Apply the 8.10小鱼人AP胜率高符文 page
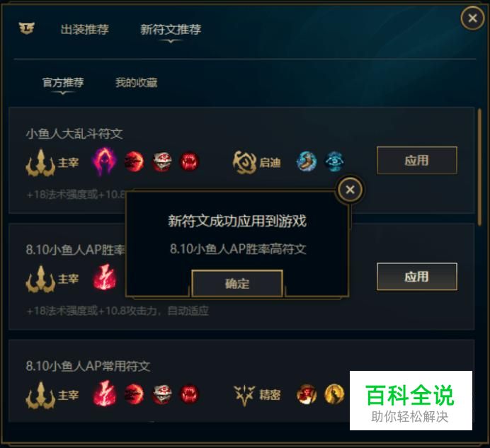 click(x=416, y=277)
